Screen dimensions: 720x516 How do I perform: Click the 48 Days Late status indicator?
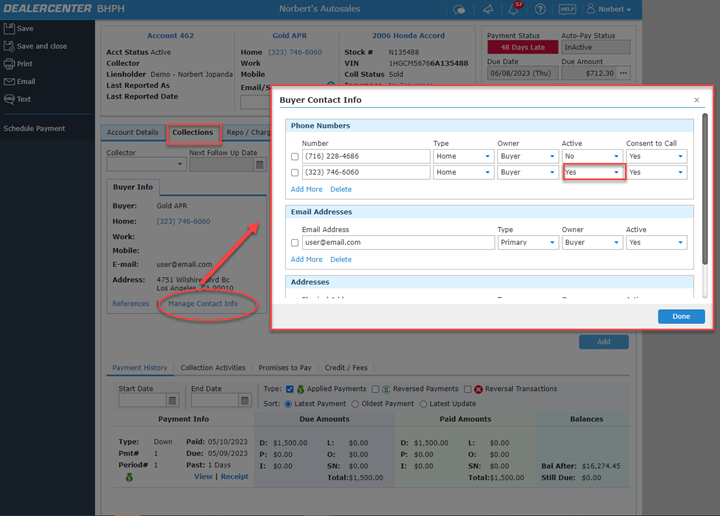point(523,47)
